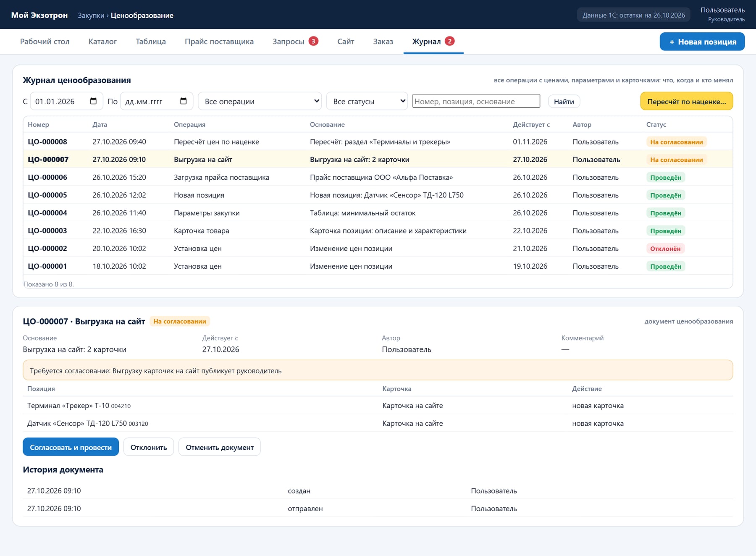Open 'Пересчёт по наценке...' dialog
Image resolution: width=756 pixels, height=556 pixels.
(x=687, y=101)
